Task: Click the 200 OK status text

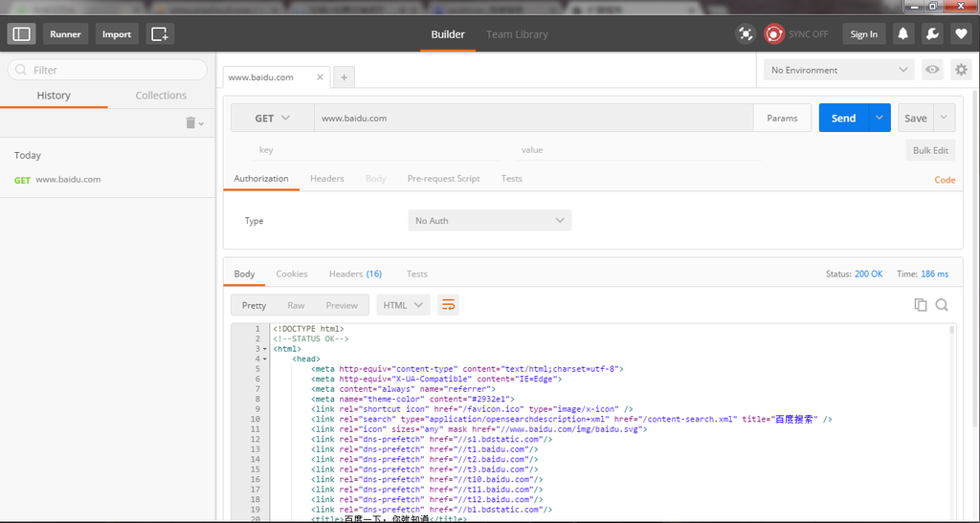Action: (869, 274)
